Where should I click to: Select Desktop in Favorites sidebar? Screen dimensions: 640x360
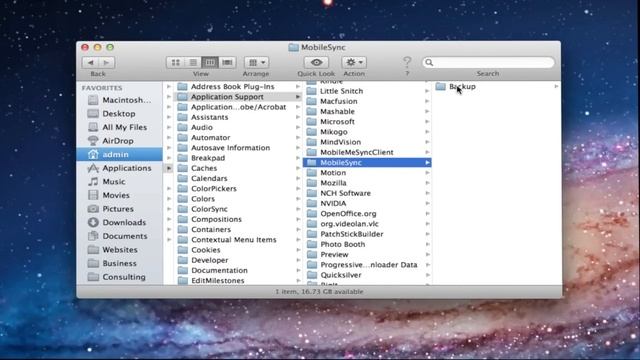pyautogui.click(x=120, y=113)
